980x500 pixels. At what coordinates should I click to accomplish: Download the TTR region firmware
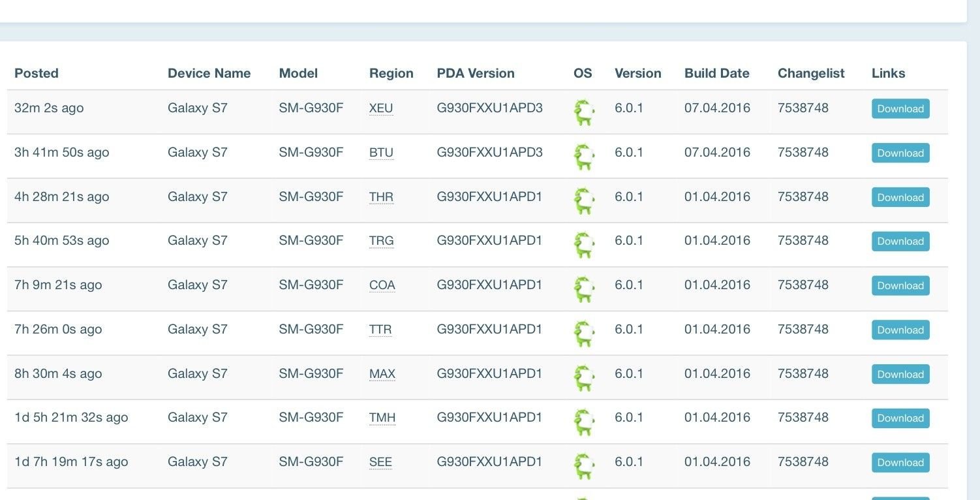point(900,330)
